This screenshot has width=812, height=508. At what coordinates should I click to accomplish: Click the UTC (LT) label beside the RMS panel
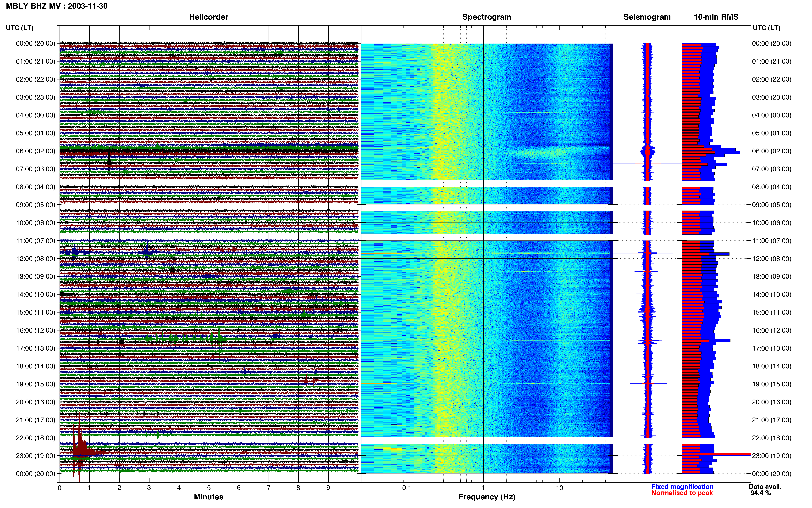(766, 28)
